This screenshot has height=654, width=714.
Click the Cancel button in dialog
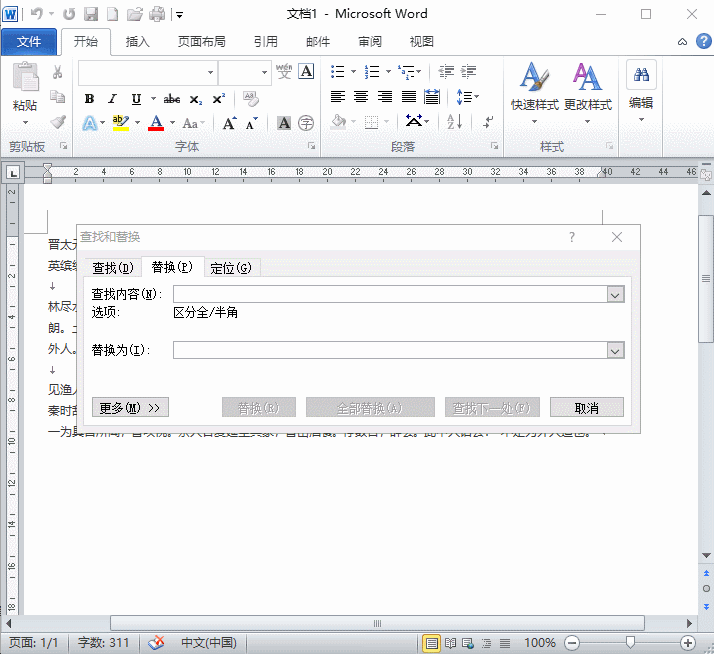click(586, 408)
